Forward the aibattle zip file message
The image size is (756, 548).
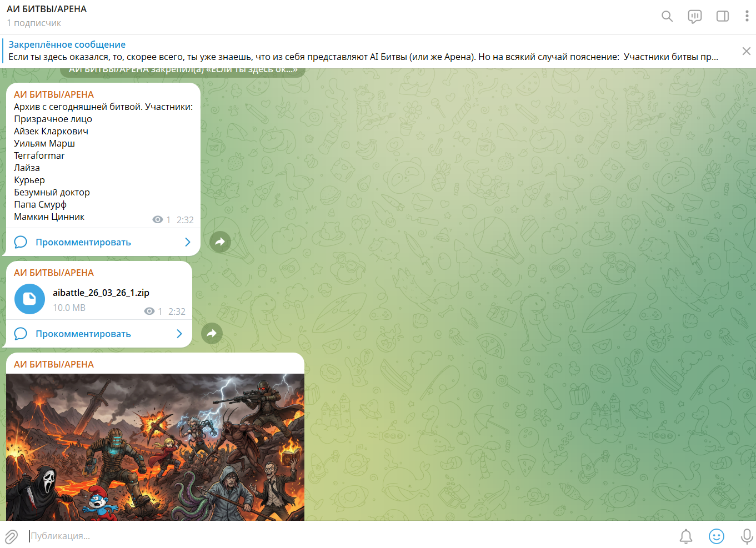[212, 333]
